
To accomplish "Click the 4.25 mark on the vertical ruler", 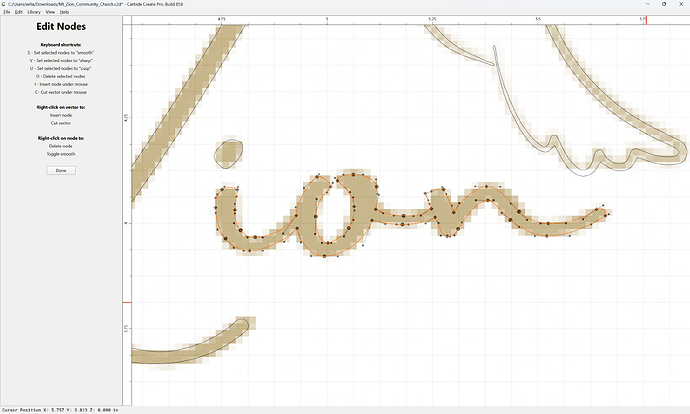I will (126, 117).
